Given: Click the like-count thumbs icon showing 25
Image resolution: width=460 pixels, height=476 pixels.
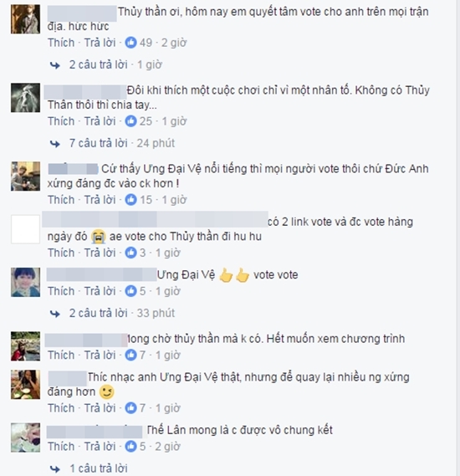Looking at the screenshot, I should click(131, 121).
